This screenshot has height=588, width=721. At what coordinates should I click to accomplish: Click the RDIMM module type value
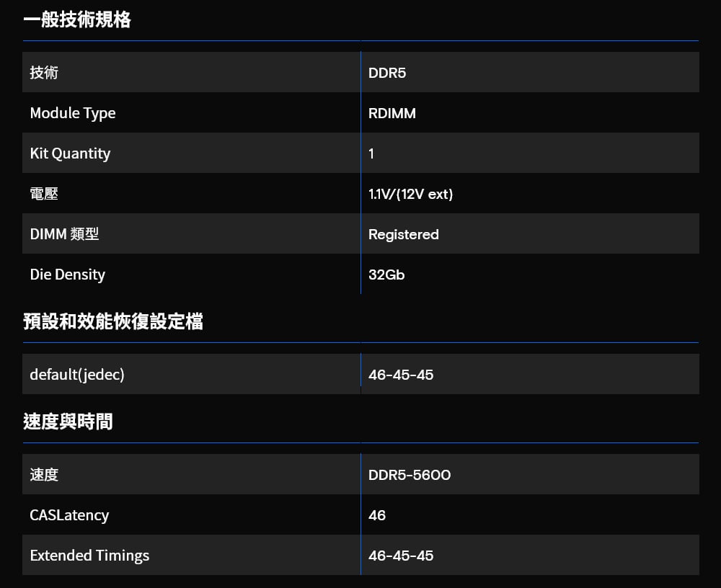(x=392, y=114)
